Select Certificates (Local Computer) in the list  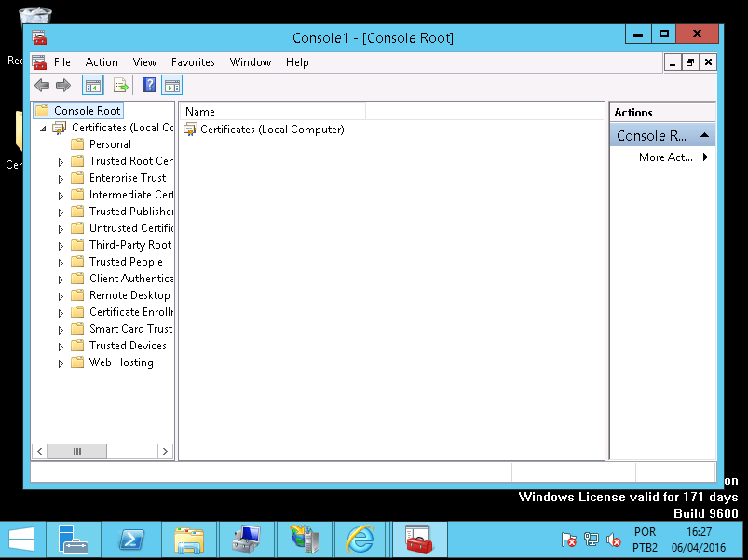272,130
